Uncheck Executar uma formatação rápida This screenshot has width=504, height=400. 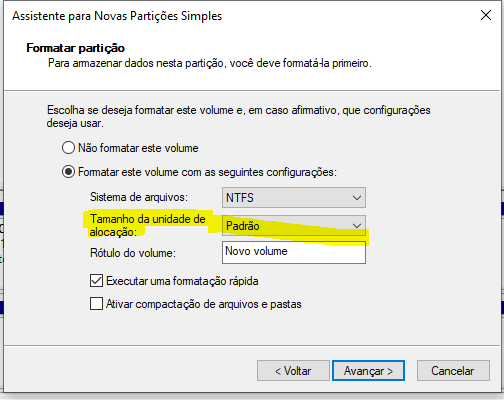click(96, 281)
